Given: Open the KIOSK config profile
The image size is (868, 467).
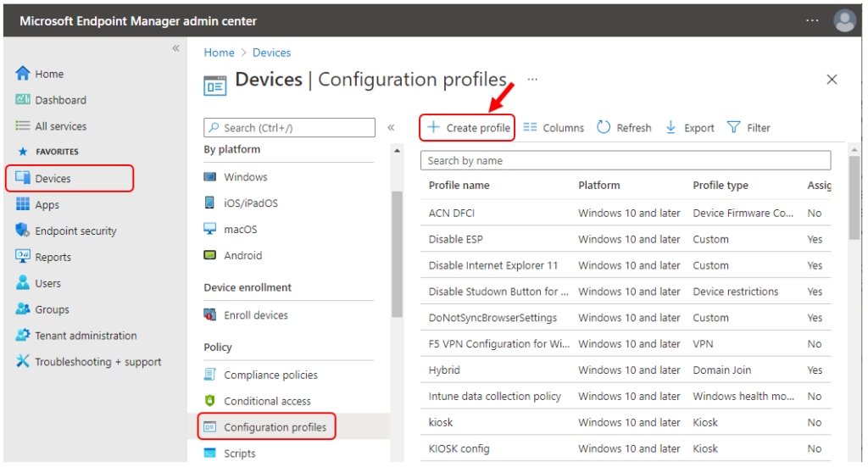Looking at the screenshot, I should tap(459, 448).
